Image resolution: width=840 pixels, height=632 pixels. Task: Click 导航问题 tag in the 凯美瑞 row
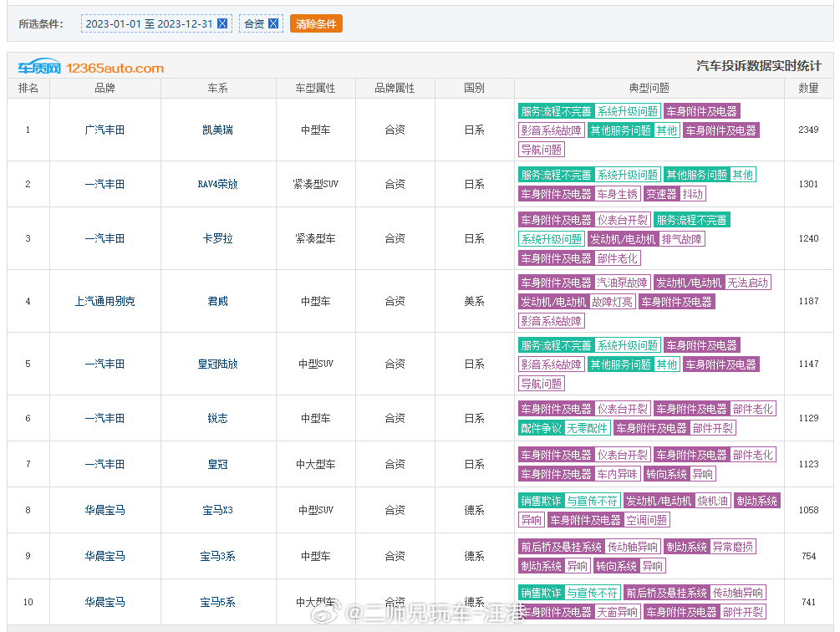pyautogui.click(x=542, y=150)
